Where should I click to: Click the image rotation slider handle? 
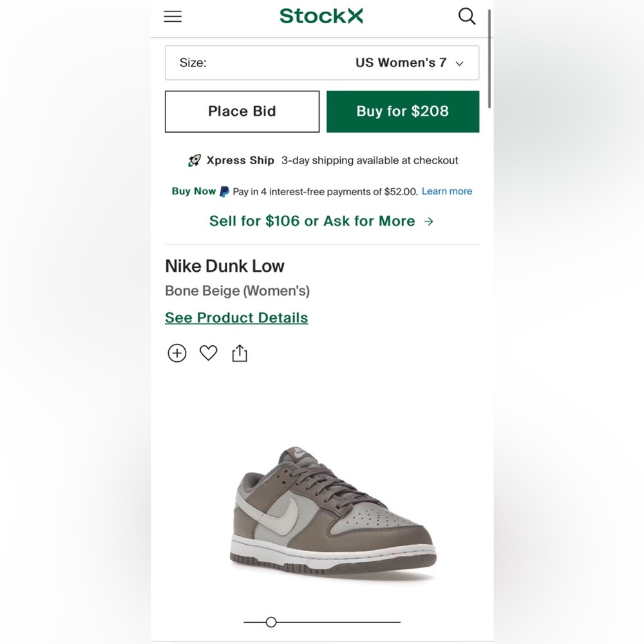271,622
